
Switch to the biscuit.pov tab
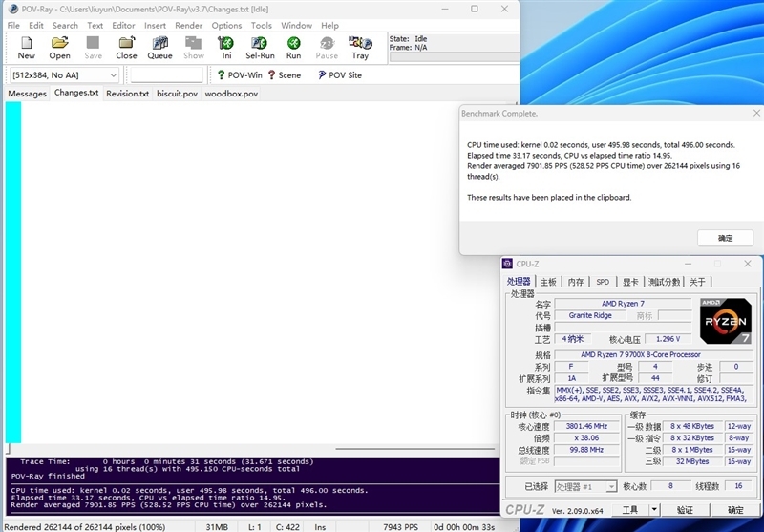[177, 94]
